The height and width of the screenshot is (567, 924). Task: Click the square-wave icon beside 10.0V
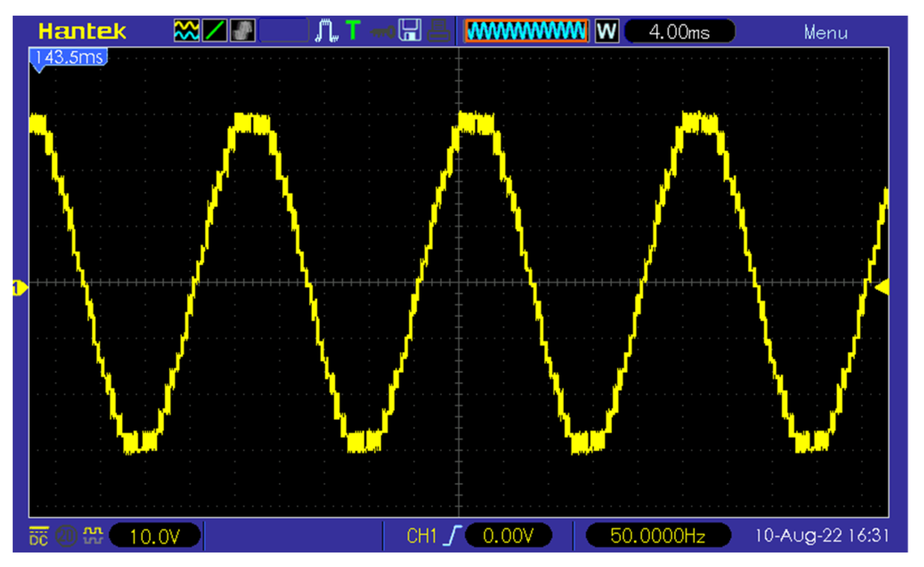coord(93,535)
